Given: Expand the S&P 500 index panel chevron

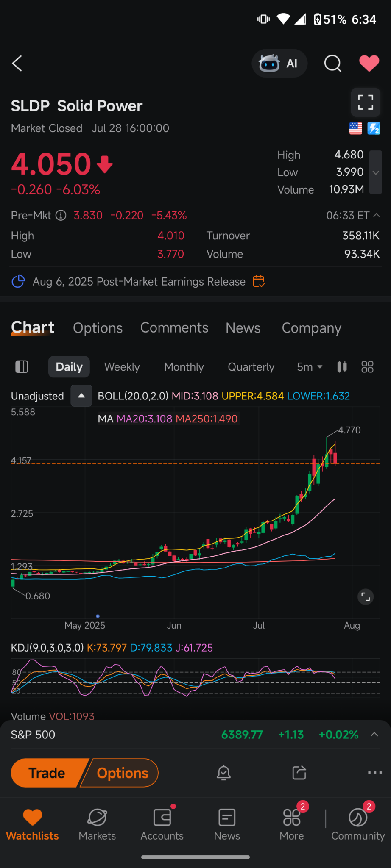Looking at the screenshot, I should click(x=374, y=735).
